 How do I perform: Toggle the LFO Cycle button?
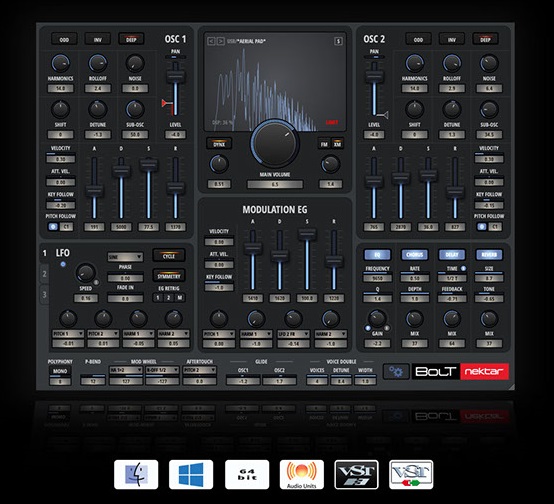169,256
